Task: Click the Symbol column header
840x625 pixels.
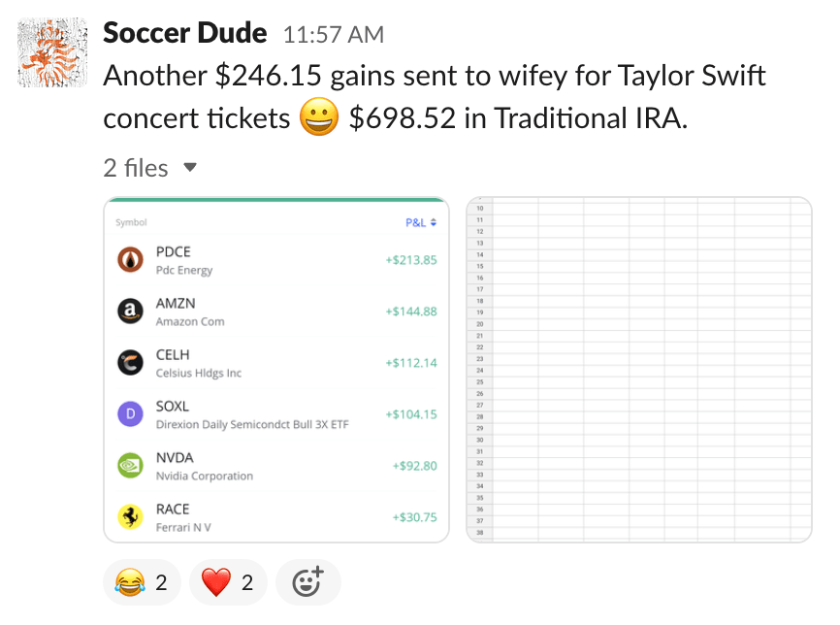Action: 131,222
